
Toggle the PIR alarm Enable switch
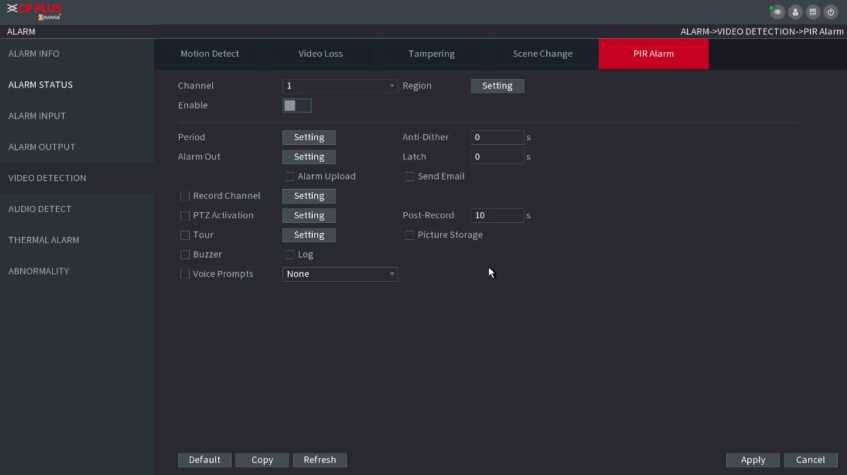pos(296,105)
